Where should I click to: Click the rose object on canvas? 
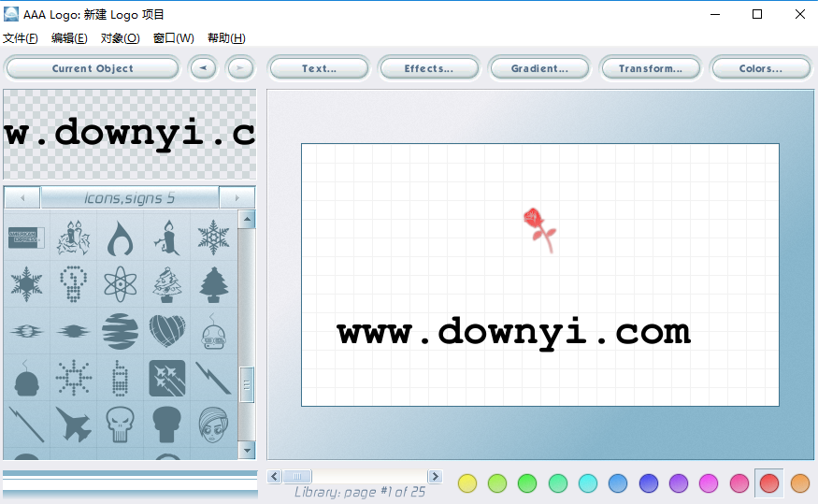pyautogui.click(x=538, y=228)
